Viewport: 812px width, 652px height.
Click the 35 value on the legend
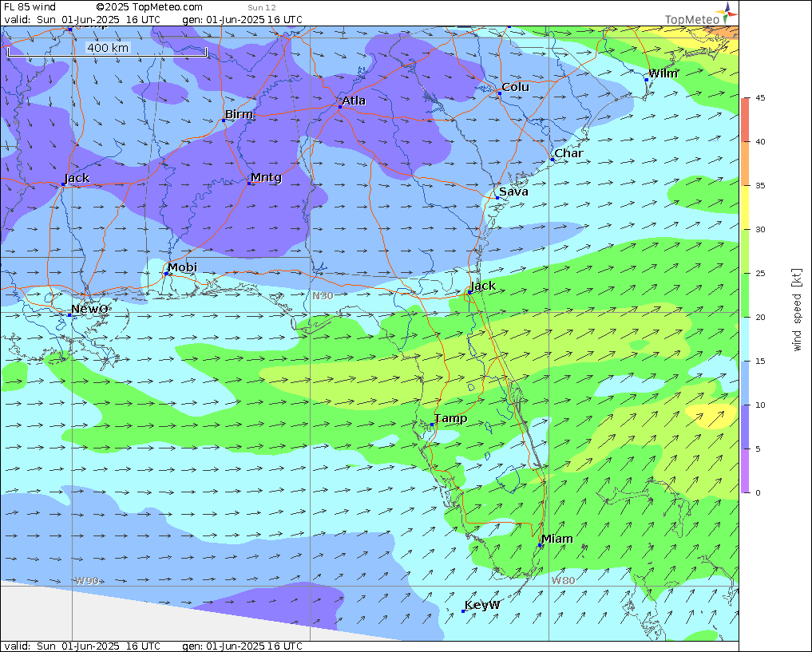pyautogui.click(x=760, y=186)
